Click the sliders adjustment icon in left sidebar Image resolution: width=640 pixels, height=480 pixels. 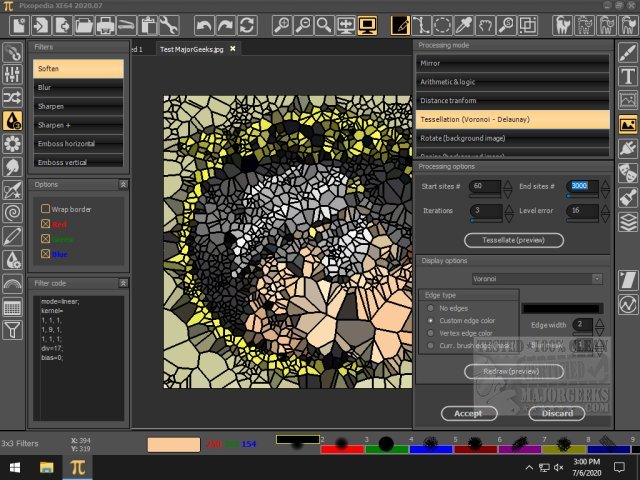click(13, 75)
